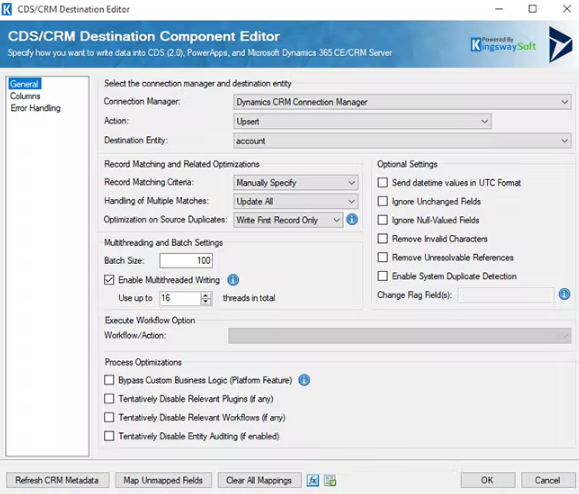This screenshot has height=494, width=579.
Task: Open the expression fx editor icon
Action: click(x=313, y=480)
